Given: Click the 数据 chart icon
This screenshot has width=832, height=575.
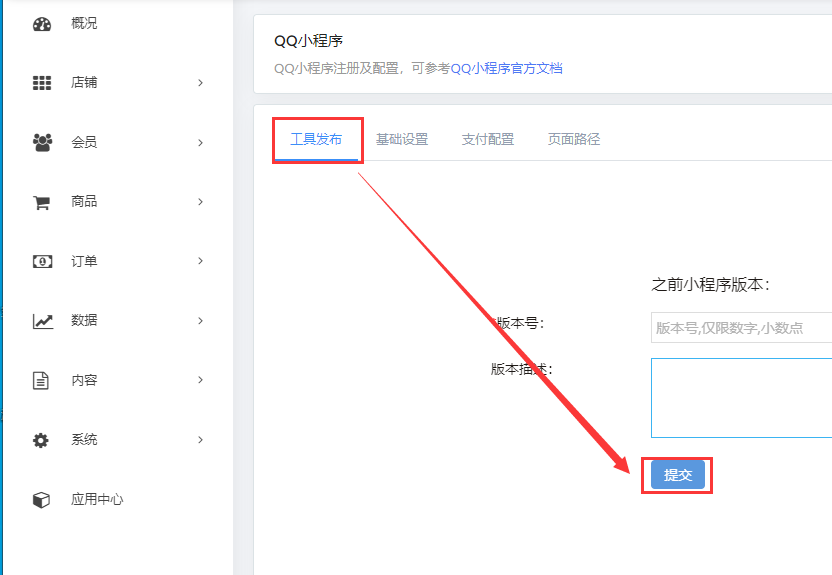Looking at the screenshot, I should [42, 321].
